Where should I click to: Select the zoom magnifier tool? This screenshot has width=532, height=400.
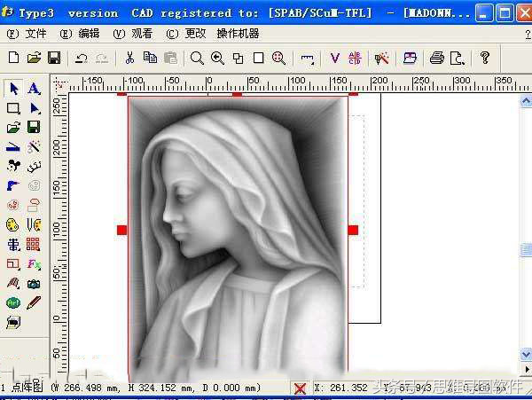[x=197, y=58]
